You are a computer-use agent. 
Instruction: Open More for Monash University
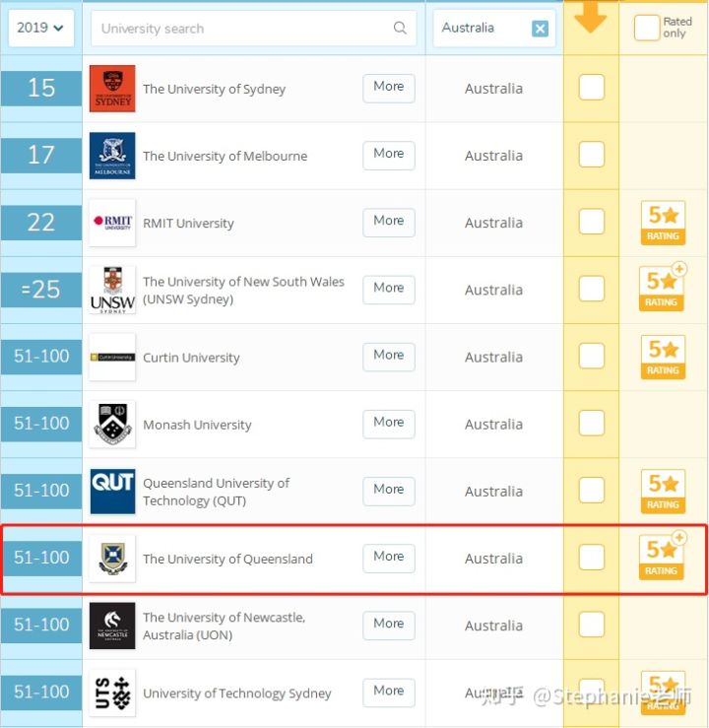pyautogui.click(x=389, y=424)
